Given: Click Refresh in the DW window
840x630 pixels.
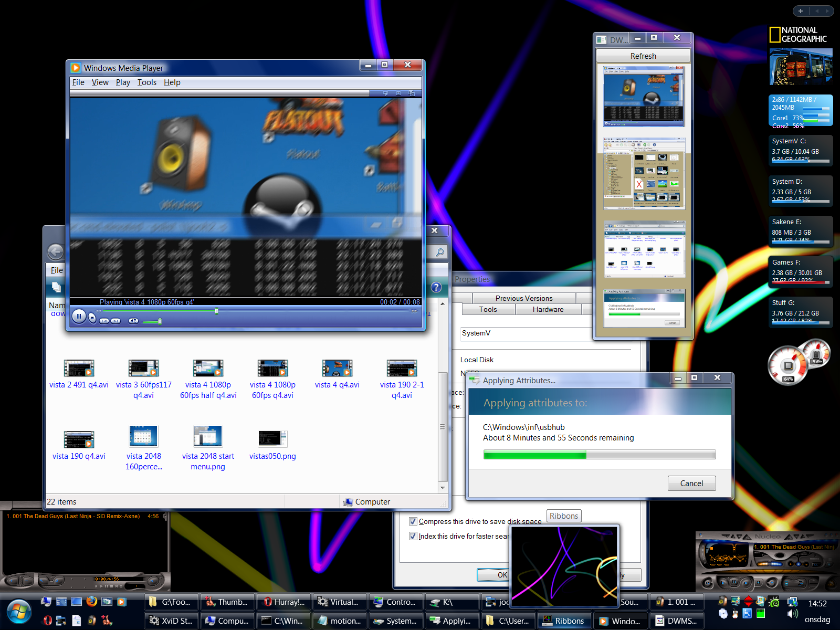Looking at the screenshot, I should tap(643, 56).
